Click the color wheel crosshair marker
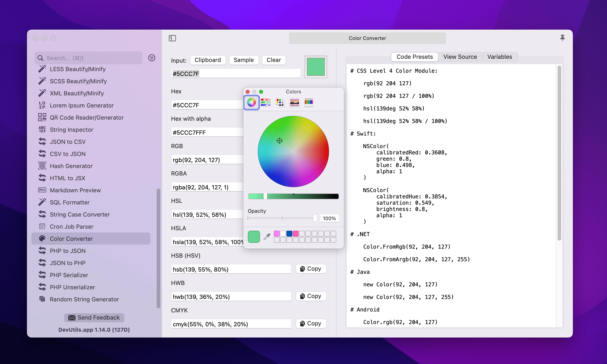The image size is (607, 364). point(279,141)
